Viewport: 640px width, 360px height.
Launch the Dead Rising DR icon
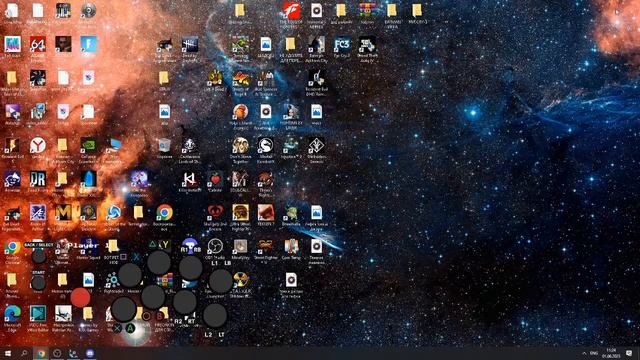pos(38,179)
